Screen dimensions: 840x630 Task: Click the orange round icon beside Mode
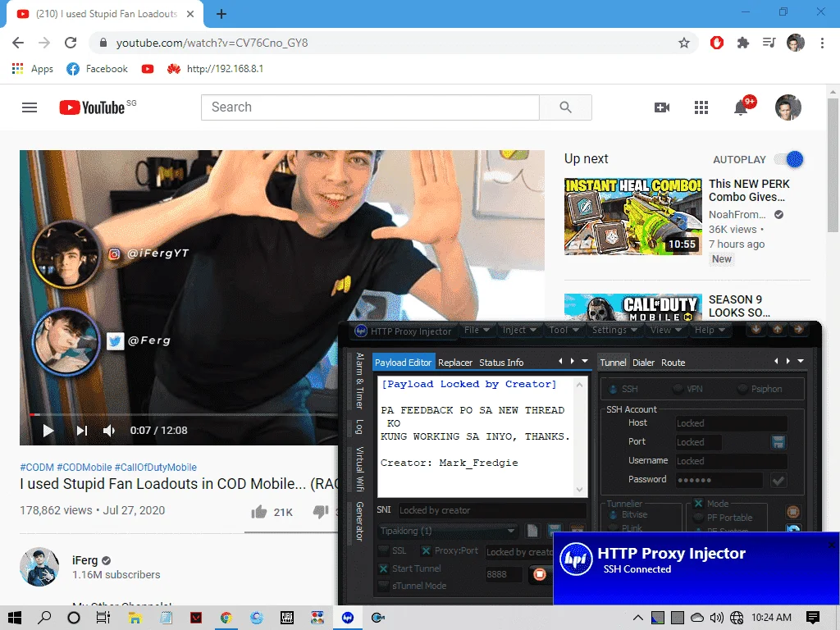[x=793, y=512]
